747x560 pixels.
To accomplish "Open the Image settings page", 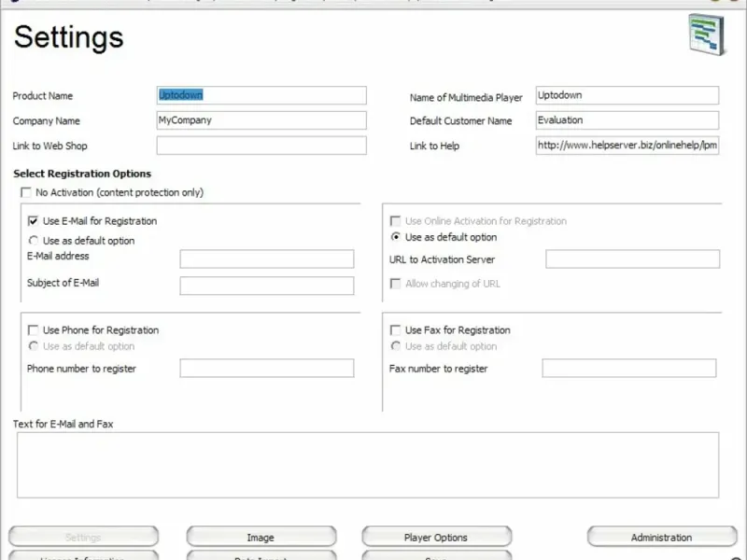I will tap(261, 538).
